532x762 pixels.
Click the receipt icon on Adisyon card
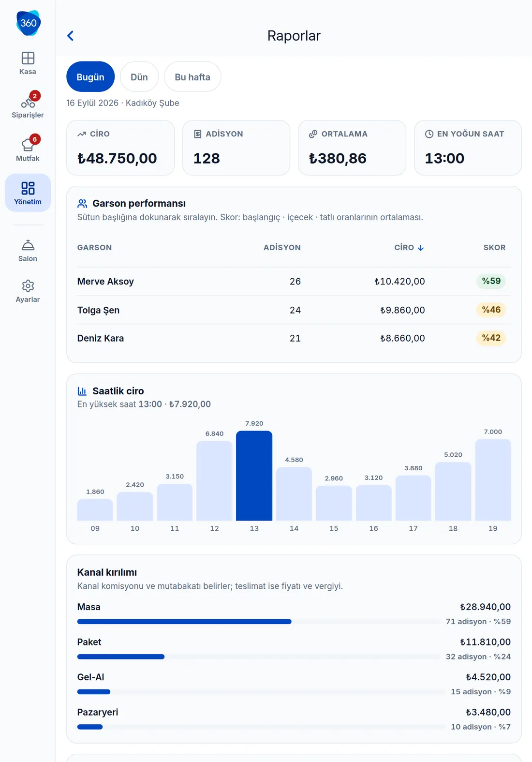click(x=197, y=134)
